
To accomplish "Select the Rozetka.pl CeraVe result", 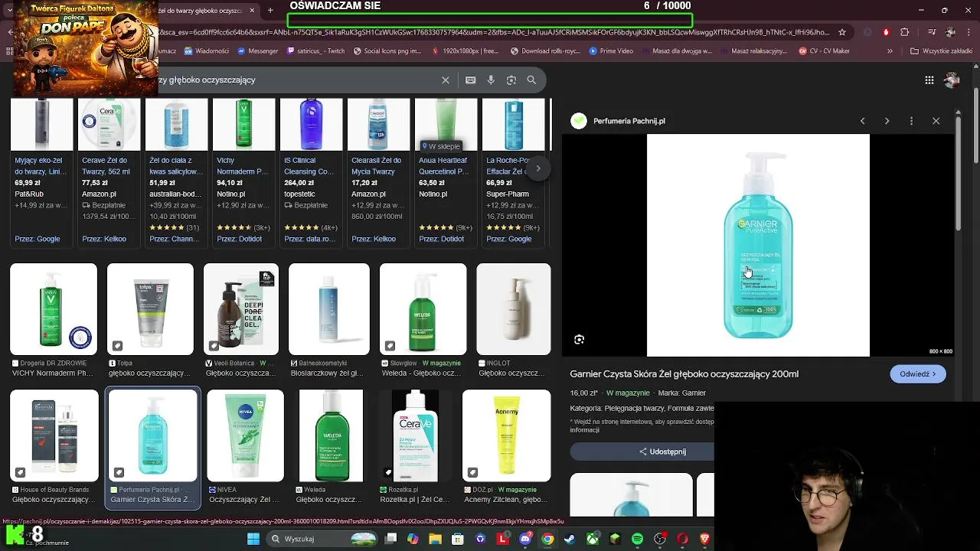I will pyautogui.click(x=415, y=435).
